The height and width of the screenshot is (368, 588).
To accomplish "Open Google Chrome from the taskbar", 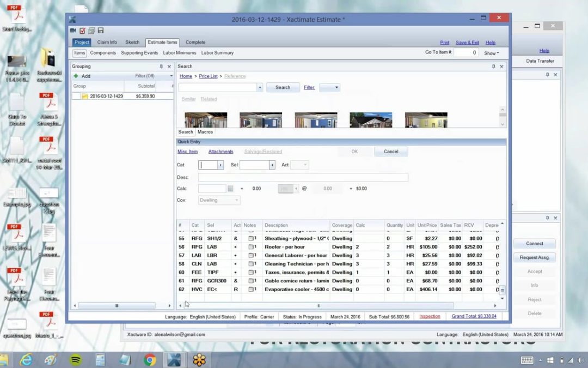I will click(x=150, y=360).
